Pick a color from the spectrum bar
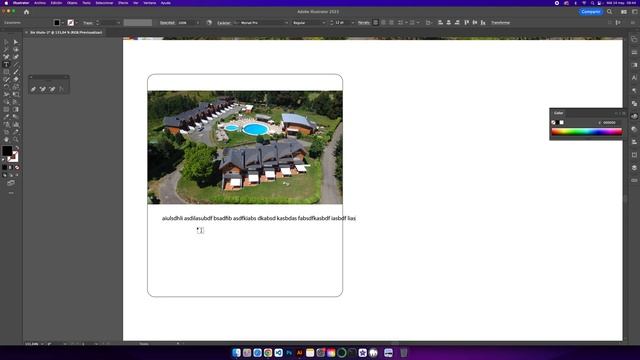The image size is (640, 360). 587,132
